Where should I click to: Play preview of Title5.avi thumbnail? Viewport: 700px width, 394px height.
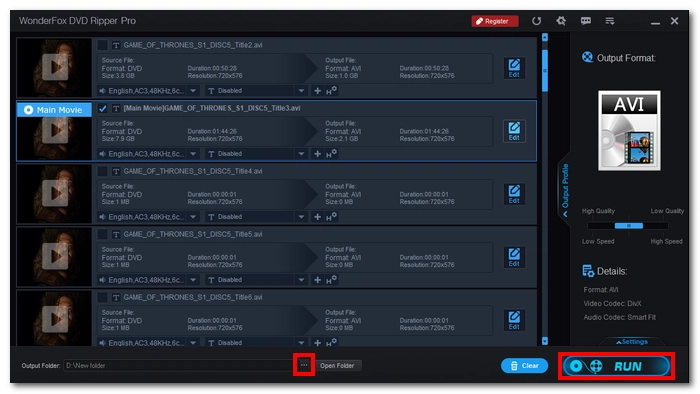tap(55, 256)
